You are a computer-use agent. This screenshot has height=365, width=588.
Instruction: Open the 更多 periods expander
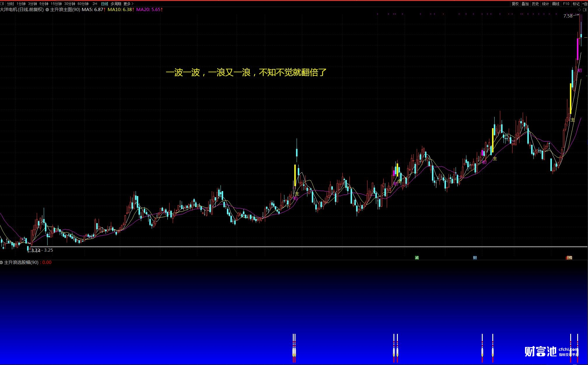pyautogui.click(x=128, y=4)
